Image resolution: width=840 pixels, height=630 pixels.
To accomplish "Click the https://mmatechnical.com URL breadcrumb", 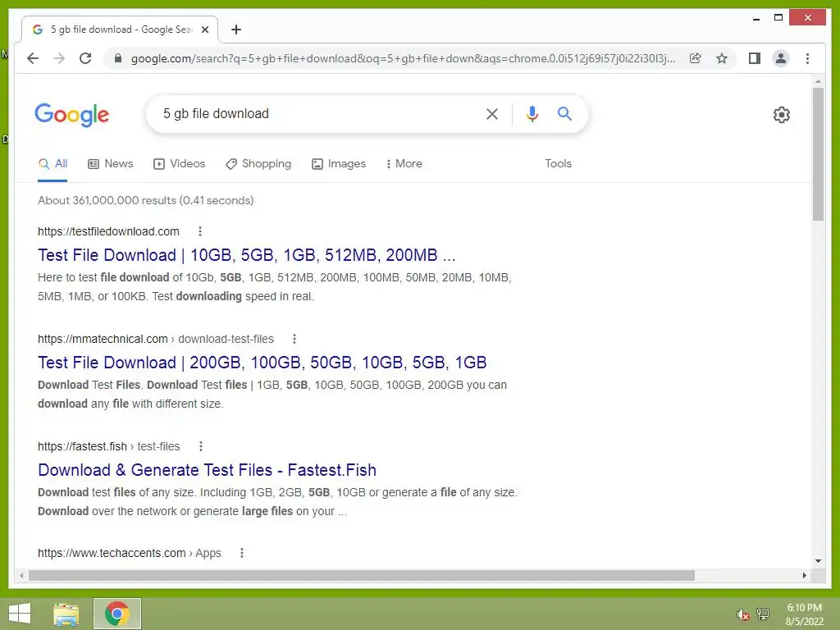I will pyautogui.click(x=155, y=339).
